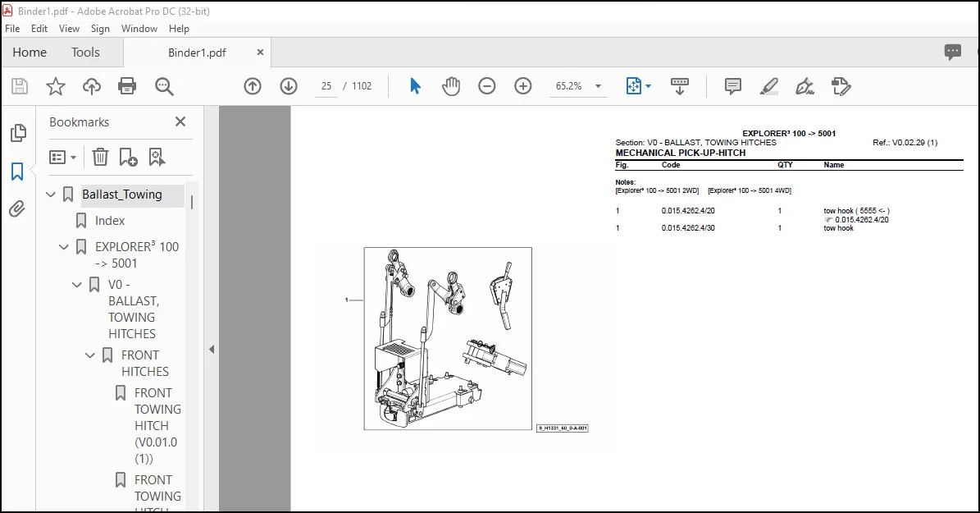Click the tow hook ( 5555 <- ) entry

click(x=856, y=211)
